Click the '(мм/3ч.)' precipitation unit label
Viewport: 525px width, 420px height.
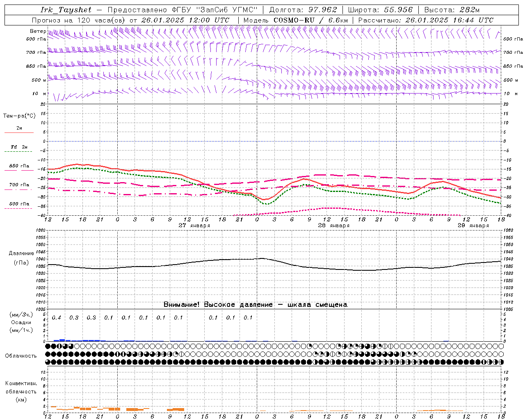(x=21, y=315)
